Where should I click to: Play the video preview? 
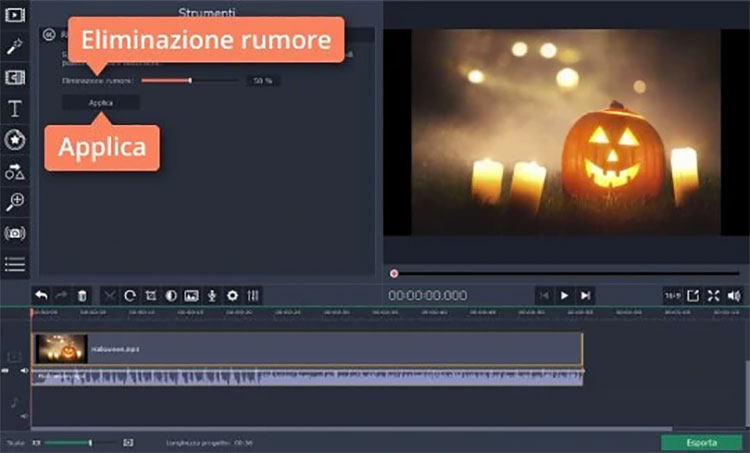[x=564, y=296]
